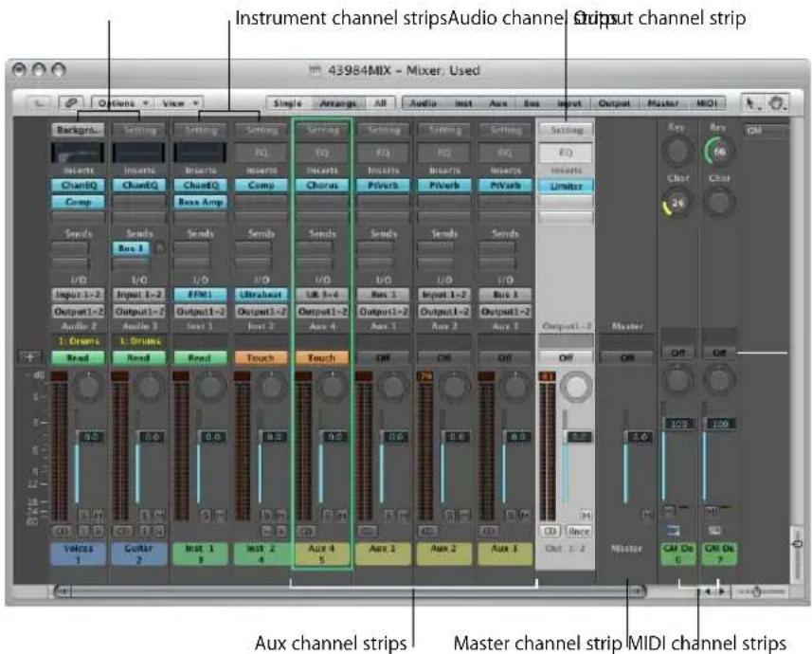This screenshot has width=812, height=654.
Task: Open Touch automation menu on Inst 2
Action: (x=261, y=357)
